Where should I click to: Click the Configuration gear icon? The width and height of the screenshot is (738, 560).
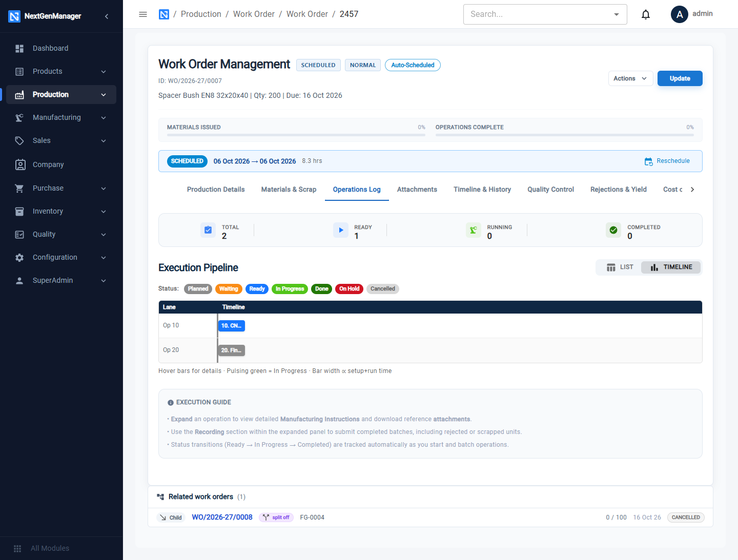(x=19, y=257)
